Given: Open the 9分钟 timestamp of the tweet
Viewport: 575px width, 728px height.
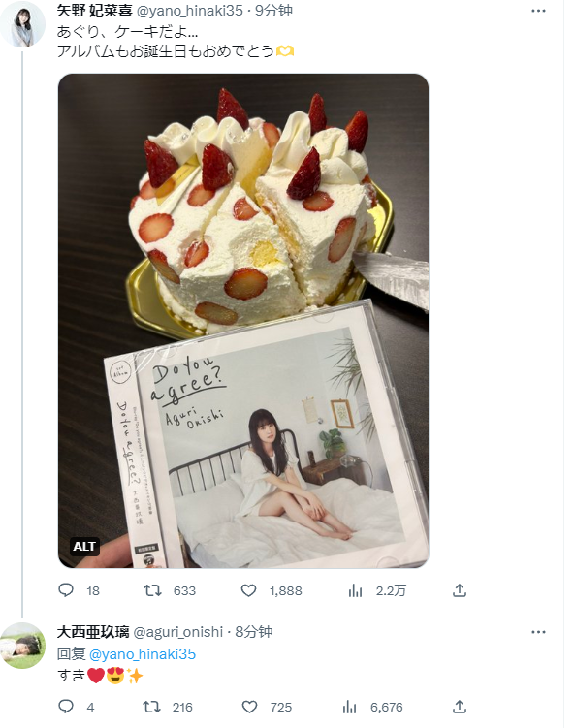Looking at the screenshot, I should click(273, 11).
